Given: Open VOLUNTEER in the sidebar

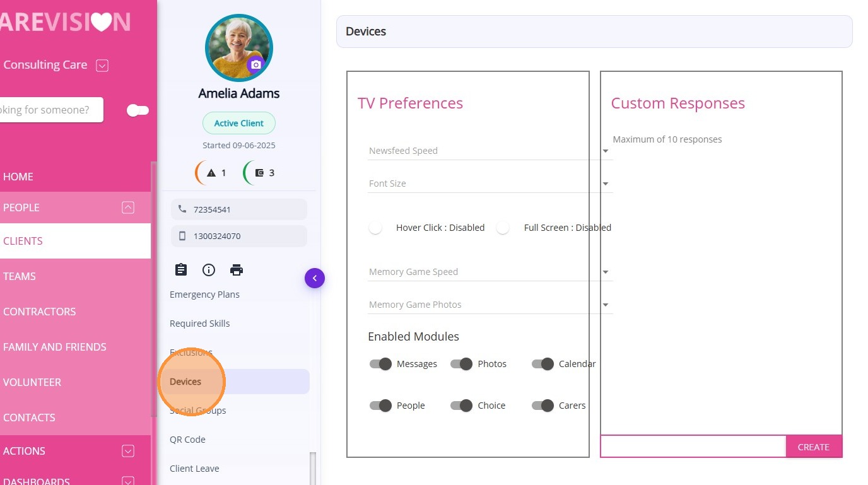Looking at the screenshot, I should point(75,382).
